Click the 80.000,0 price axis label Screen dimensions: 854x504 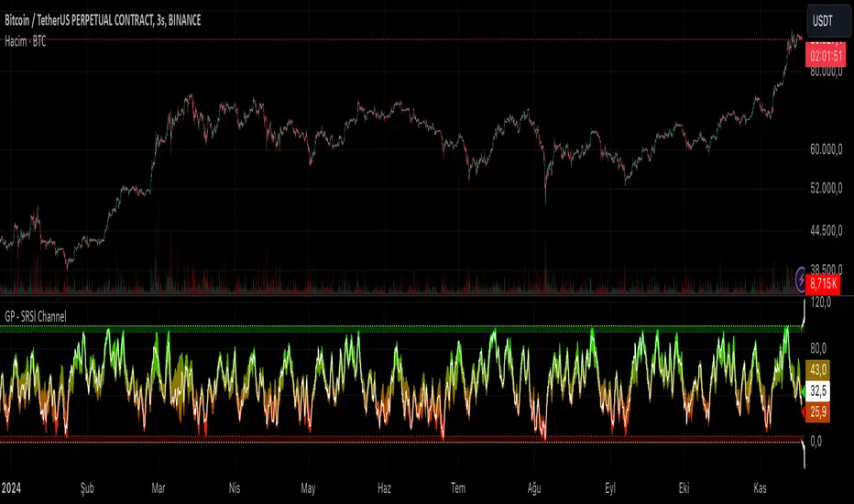pos(827,71)
